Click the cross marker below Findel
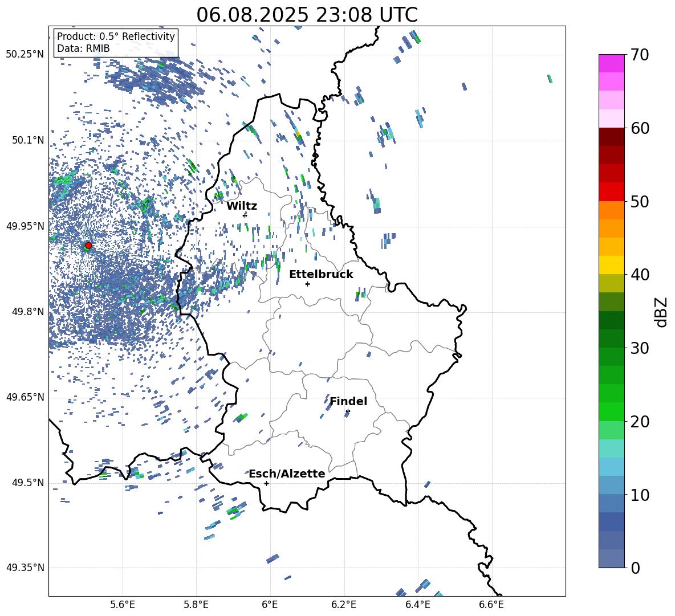Image resolution: width=675 pixels, height=616 pixels. point(348,411)
